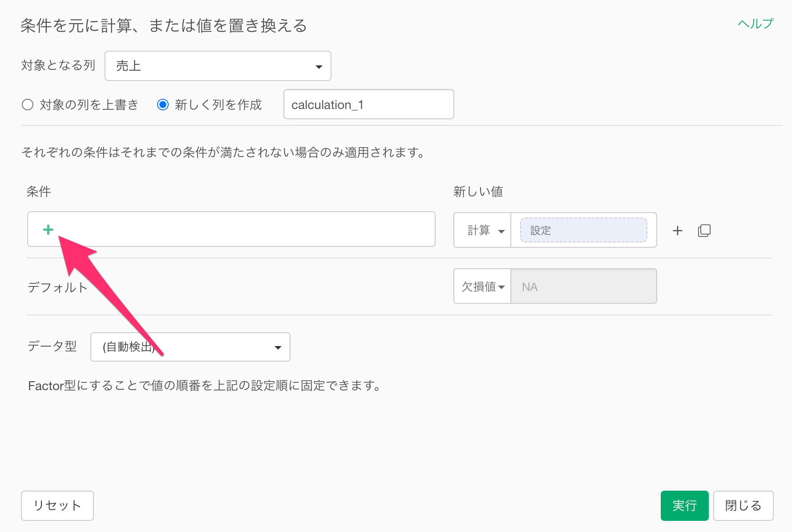Click the greyed NA default value field
792x532 pixels.
click(x=583, y=286)
